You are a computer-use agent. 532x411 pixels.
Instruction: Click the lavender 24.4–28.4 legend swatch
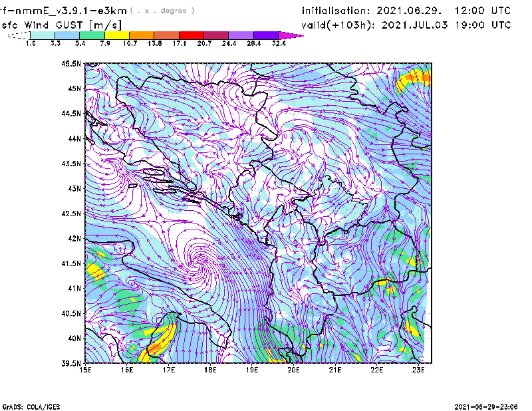click(241, 35)
